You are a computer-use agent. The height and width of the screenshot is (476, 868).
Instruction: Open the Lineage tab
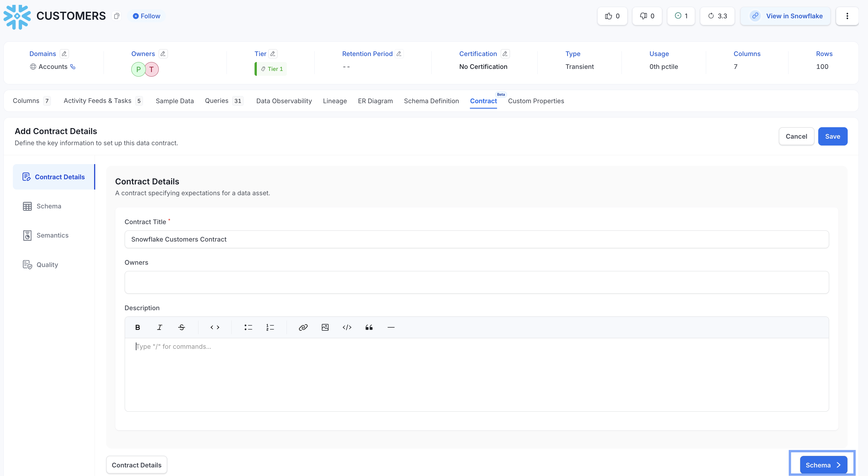tap(335, 101)
